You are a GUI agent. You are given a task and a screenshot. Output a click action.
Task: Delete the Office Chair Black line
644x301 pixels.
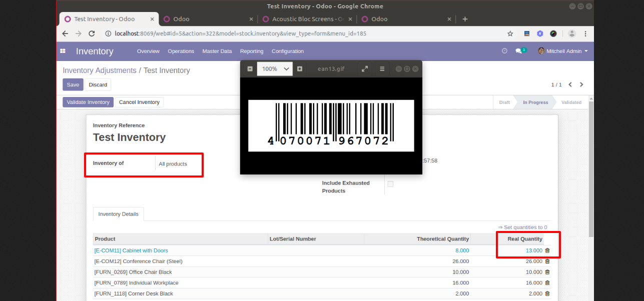click(x=547, y=272)
